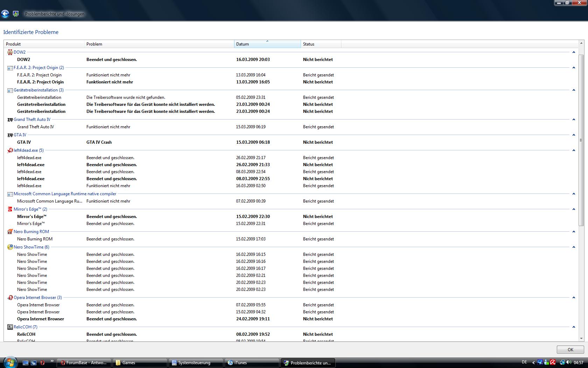Screen dimensions: 588x368
Task: Collapse the Gerätetreiberinstallation group
Action: 574,90
